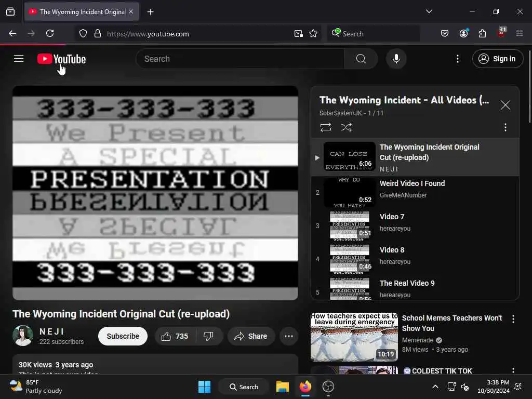This screenshot has height=399, width=532.
Task: Share the video via Share button
Action: point(251,336)
